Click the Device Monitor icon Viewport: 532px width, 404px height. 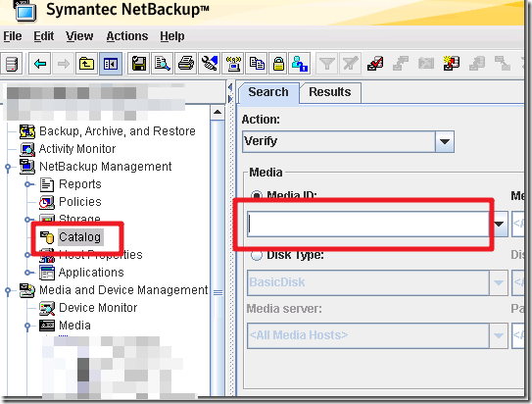pos(47,308)
